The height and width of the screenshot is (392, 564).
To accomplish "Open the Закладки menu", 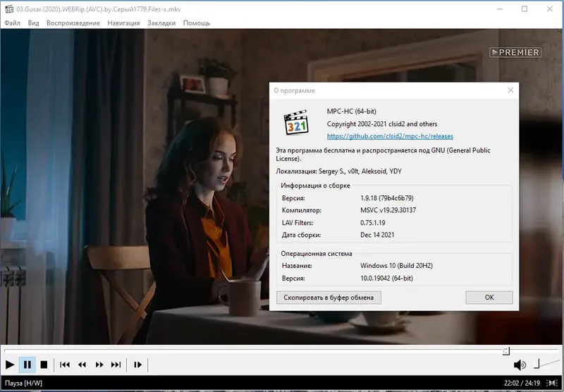I will coord(161,23).
